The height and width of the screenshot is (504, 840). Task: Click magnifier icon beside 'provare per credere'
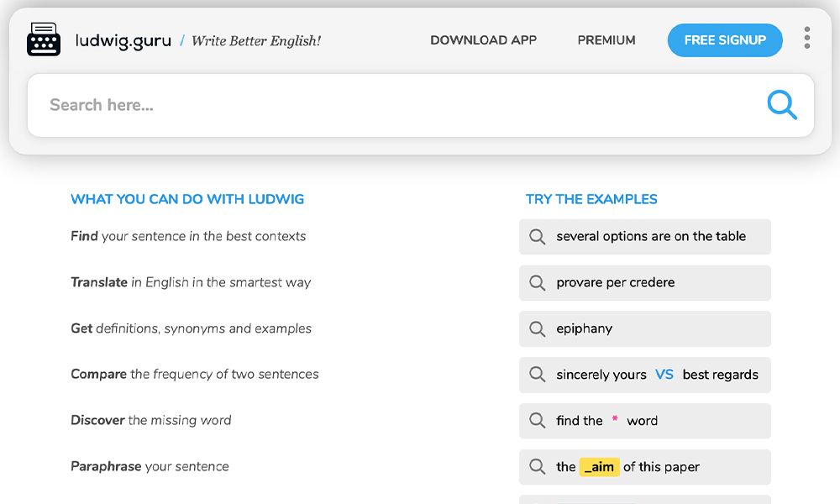538,283
